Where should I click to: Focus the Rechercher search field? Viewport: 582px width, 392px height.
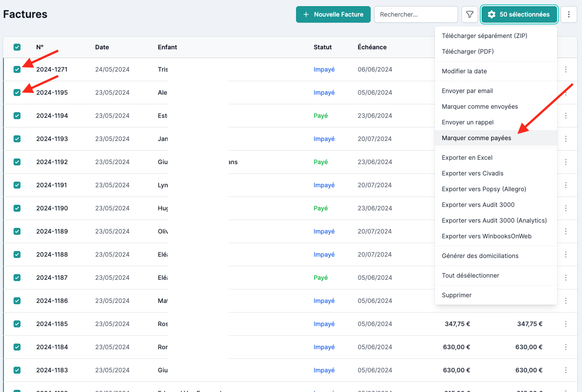click(415, 14)
